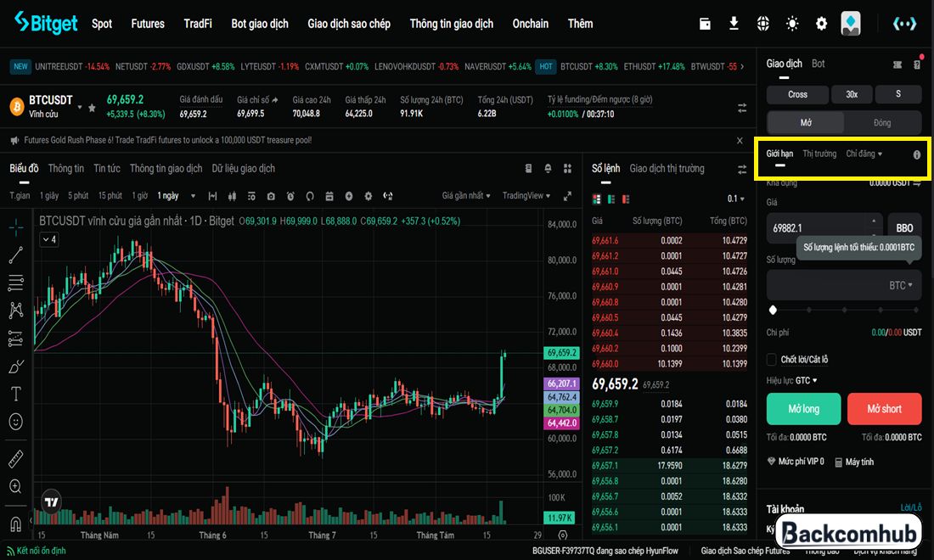Open chart settings gear icon
934x560 pixels.
(x=369, y=196)
